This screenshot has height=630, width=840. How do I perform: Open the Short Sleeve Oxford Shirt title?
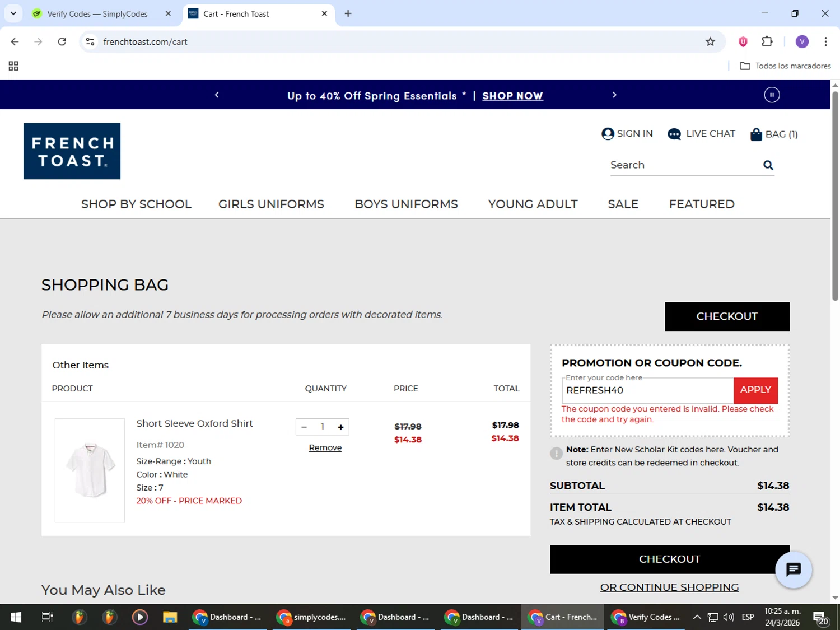coord(194,424)
